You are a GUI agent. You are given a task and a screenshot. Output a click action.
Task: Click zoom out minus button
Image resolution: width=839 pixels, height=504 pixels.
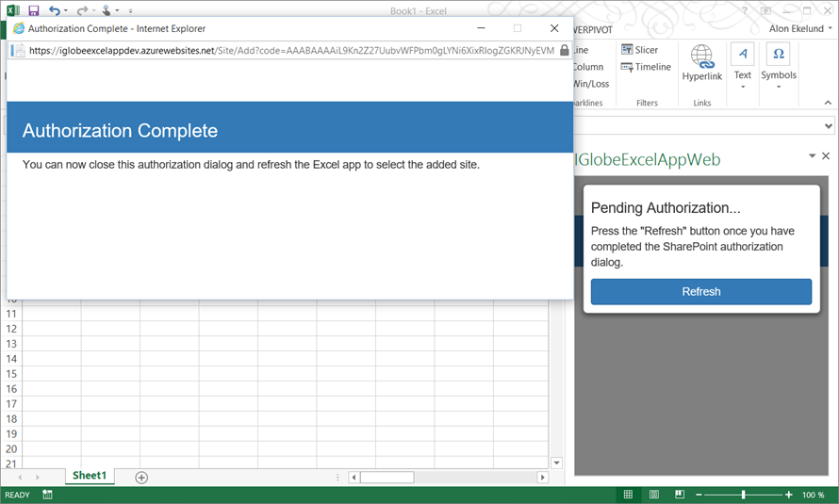[x=699, y=495]
